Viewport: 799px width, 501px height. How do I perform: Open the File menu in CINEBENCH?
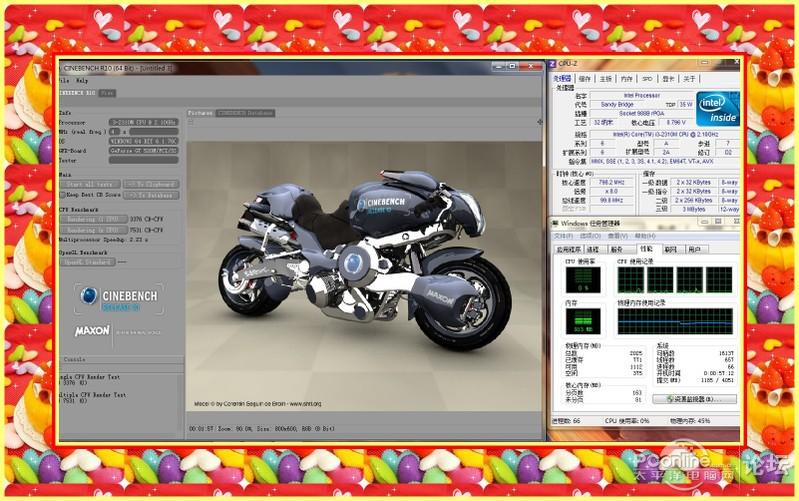pyautogui.click(x=65, y=81)
